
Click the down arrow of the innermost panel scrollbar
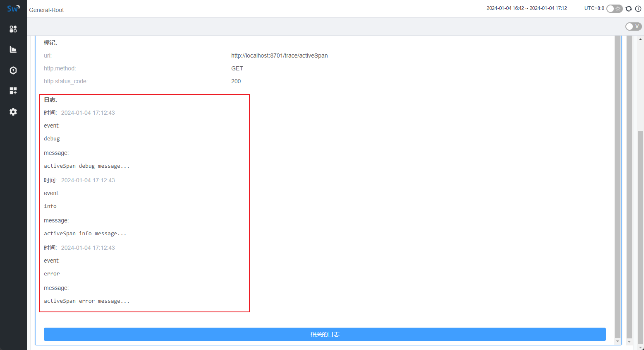click(618, 341)
